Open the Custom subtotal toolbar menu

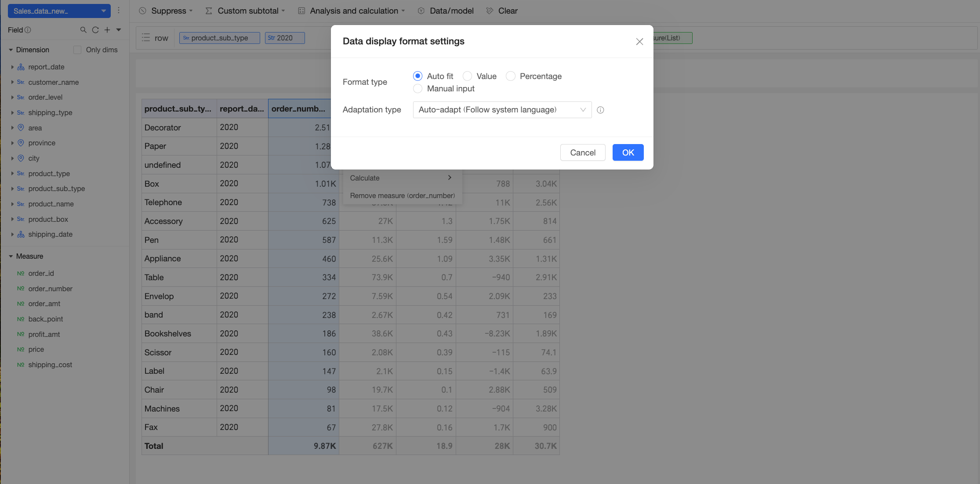(x=245, y=11)
